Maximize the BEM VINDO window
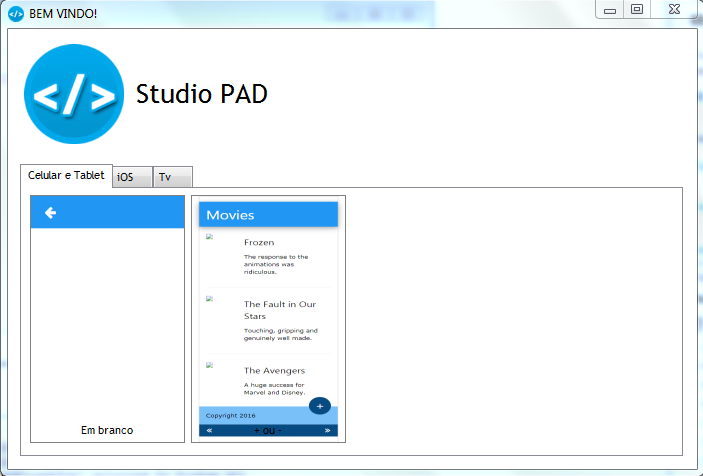Viewport: 703px width, 476px height. 637,9
